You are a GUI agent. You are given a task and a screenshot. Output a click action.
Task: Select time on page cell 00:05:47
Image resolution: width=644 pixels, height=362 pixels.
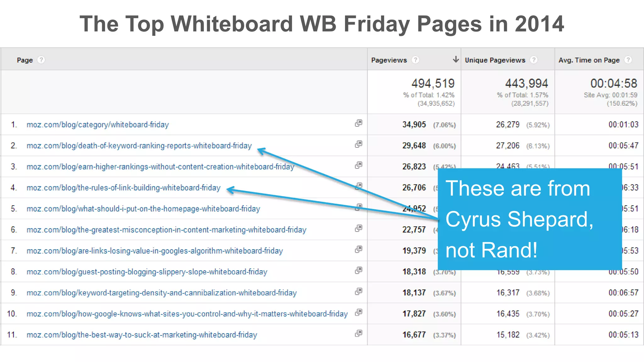click(x=623, y=146)
